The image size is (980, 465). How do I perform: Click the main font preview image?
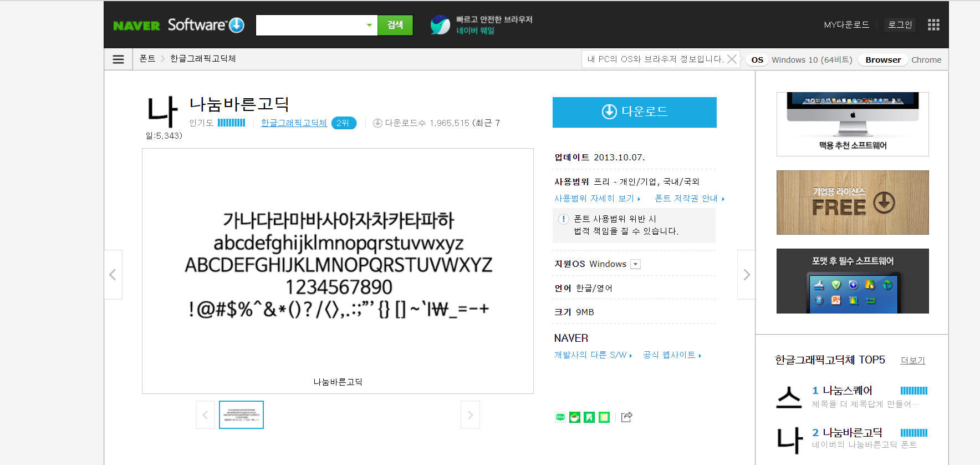[x=338, y=271]
